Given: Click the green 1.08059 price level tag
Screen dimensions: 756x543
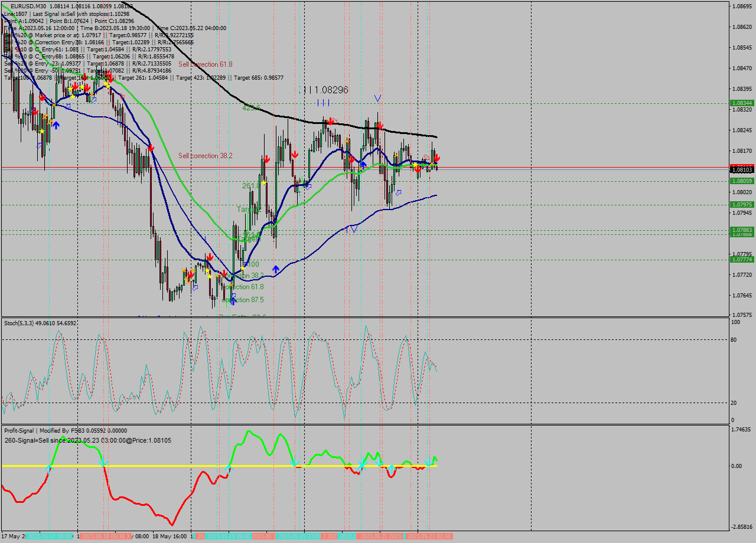Looking at the screenshot, I should click(x=742, y=181).
